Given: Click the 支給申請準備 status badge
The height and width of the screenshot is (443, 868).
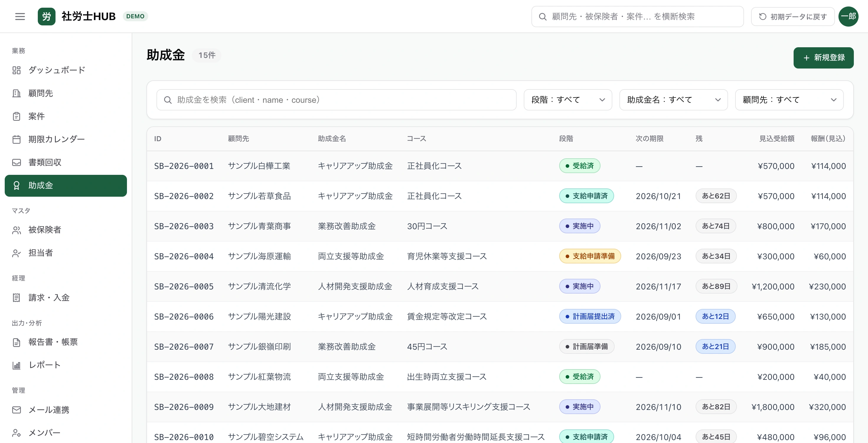Looking at the screenshot, I should (x=590, y=256).
